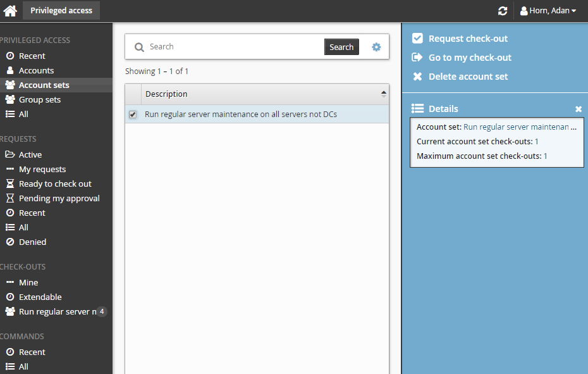This screenshot has height=374, width=588.
Task: Click the refresh icon in top bar
Action: coord(503,11)
